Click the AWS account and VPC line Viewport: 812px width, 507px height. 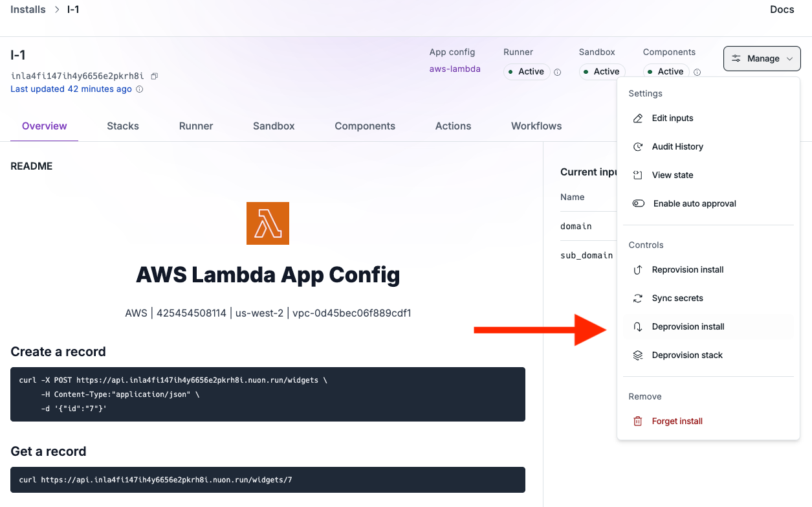(268, 313)
